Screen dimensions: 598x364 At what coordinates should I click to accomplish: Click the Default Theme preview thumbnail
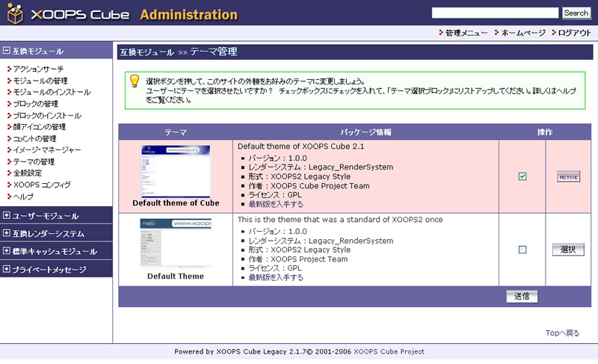(176, 243)
